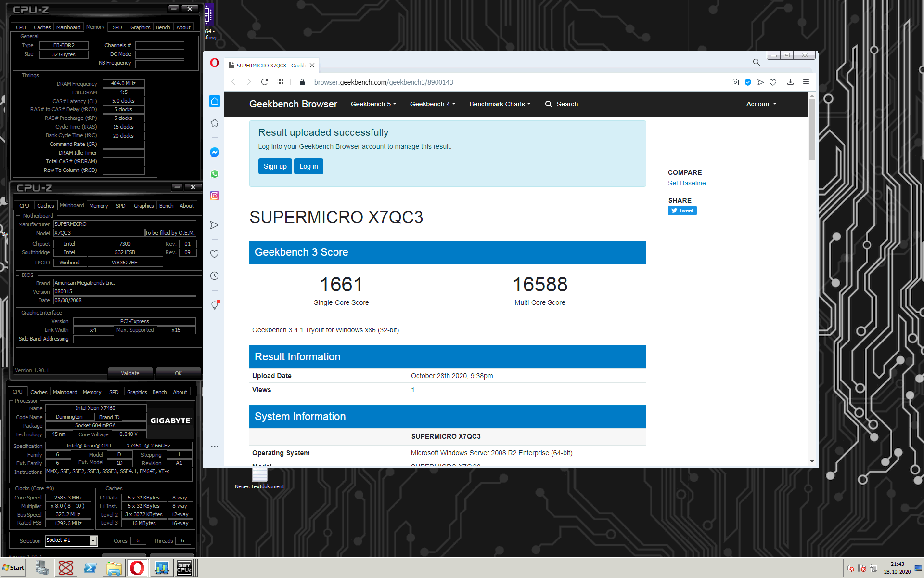924x578 pixels.
Task: Click the Sign up button
Action: point(275,166)
